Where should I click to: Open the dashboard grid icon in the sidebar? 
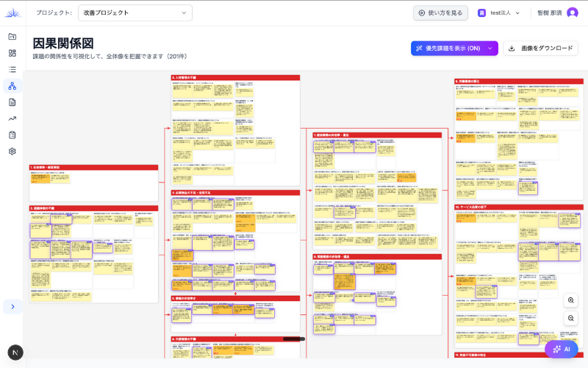point(12,53)
